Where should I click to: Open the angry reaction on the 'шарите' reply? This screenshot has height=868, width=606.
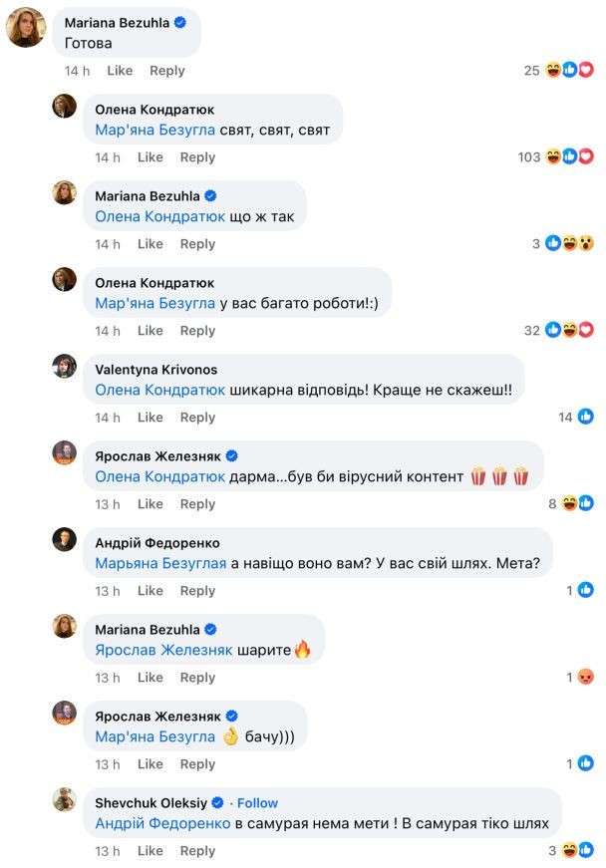coord(585,677)
